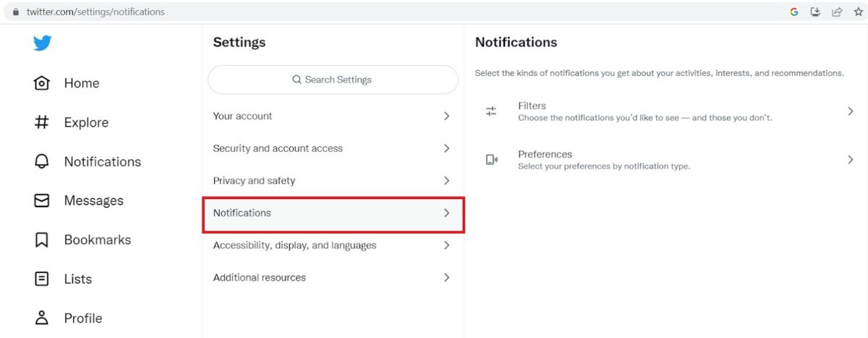This screenshot has height=338, width=868.
Task: Click the browser share icon
Action: (837, 12)
